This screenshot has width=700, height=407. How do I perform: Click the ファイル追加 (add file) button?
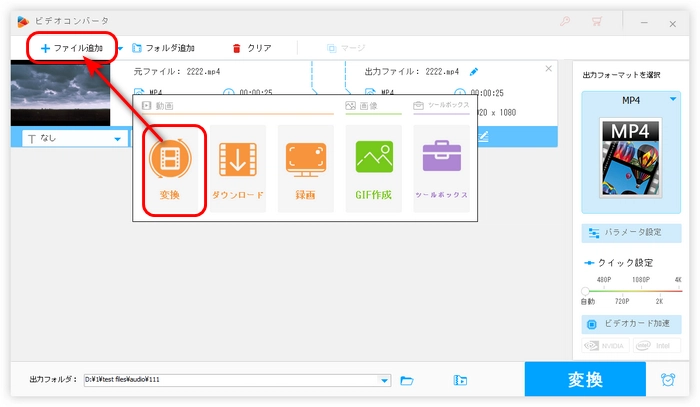coord(71,48)
